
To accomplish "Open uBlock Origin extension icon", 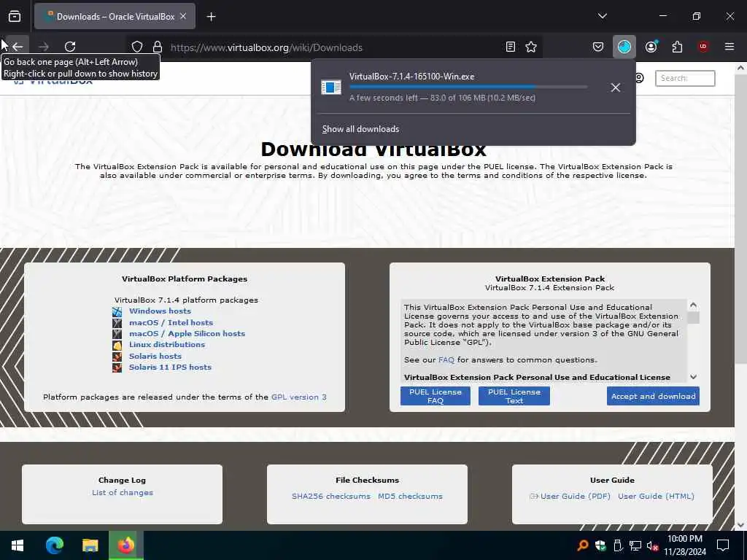I will 703,47.
